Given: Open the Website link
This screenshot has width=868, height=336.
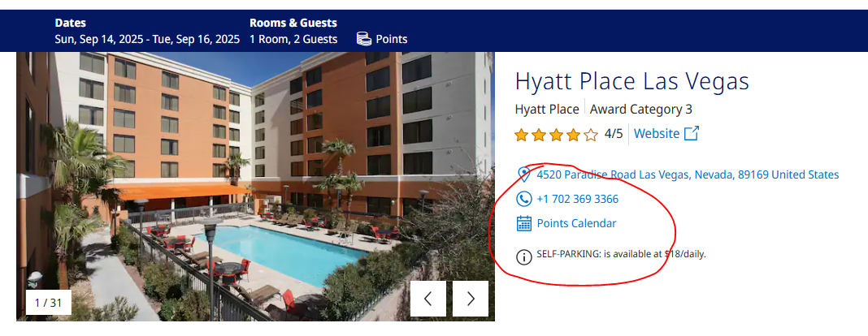Looking at the screenshot, I should (x=656, y=134).
